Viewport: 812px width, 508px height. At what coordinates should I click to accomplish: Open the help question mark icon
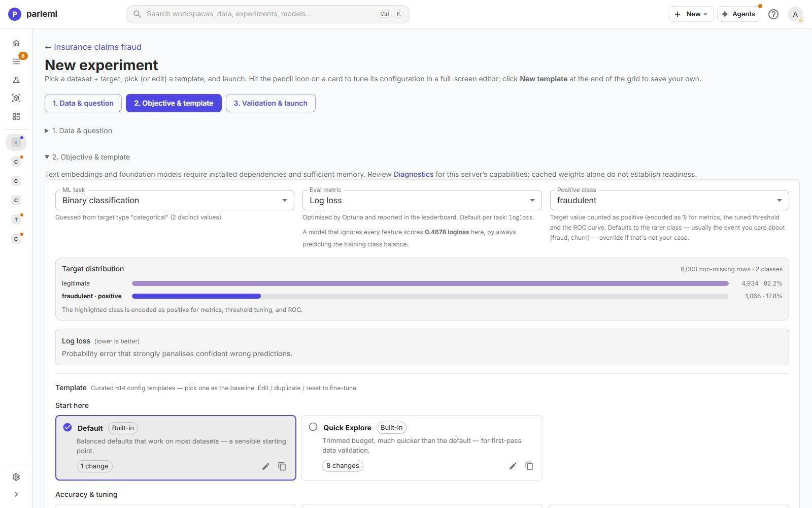773,14
